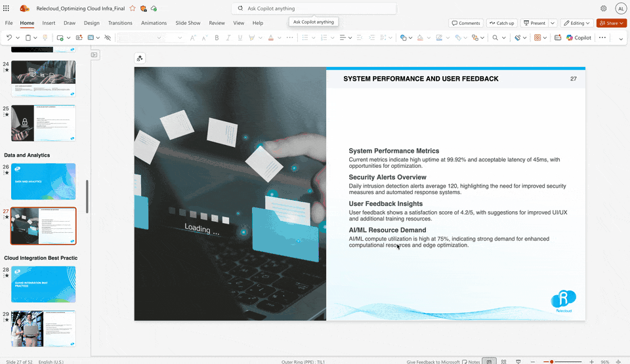Open the ribbon overflow ellipsis menu
Screen dimensions: 630x364
click(x=602, y=38)
